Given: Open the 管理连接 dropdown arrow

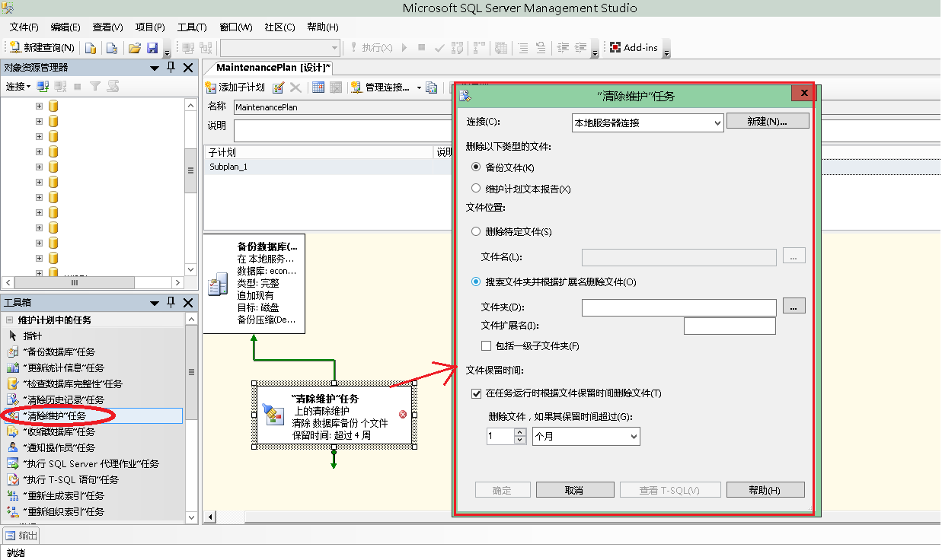Looking at the screenshot, I should pyautogui.click(x=419, y=87).
